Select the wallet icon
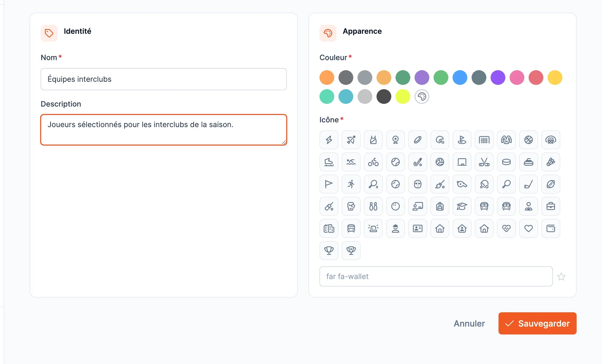 click(551, 228)
